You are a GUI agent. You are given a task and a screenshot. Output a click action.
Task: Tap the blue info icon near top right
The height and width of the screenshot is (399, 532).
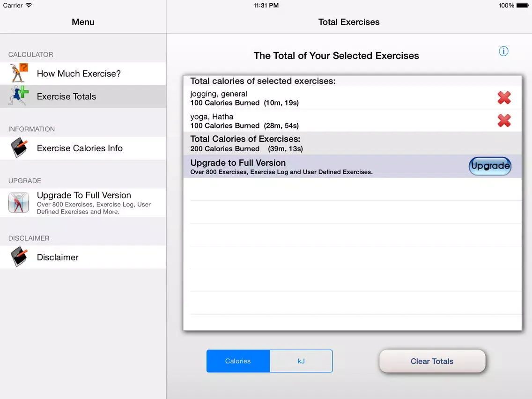coord(503,51)
